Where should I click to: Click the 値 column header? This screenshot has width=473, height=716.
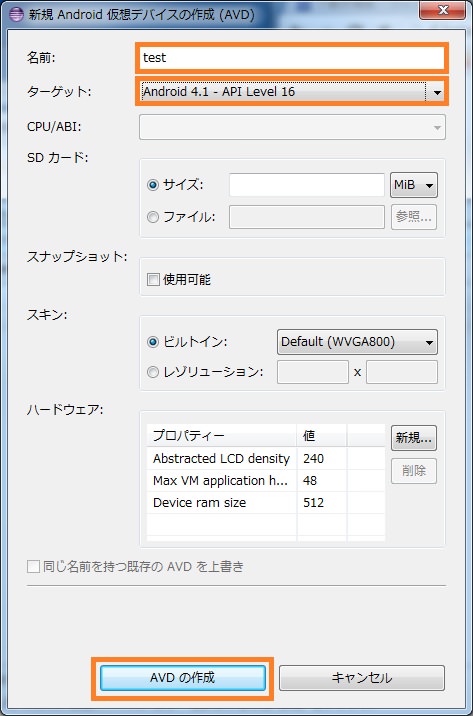[322, 436]
